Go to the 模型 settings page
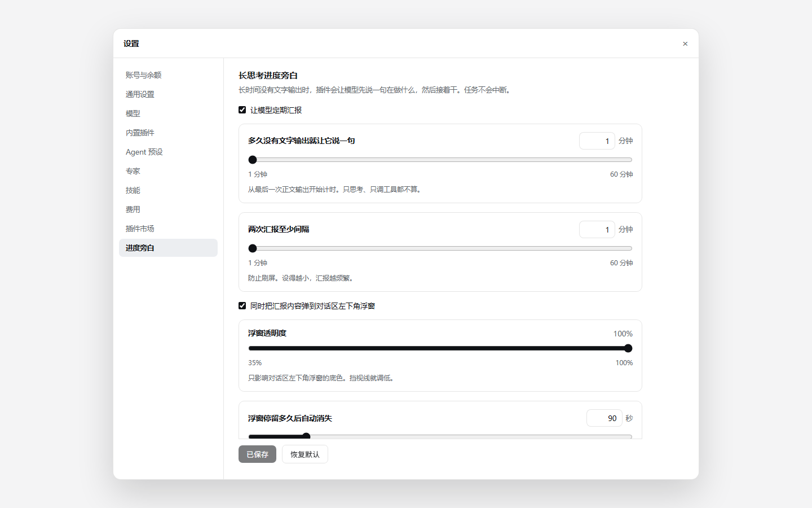The height and width of the screenshot is (508, 812). click(x=168, y=113)
